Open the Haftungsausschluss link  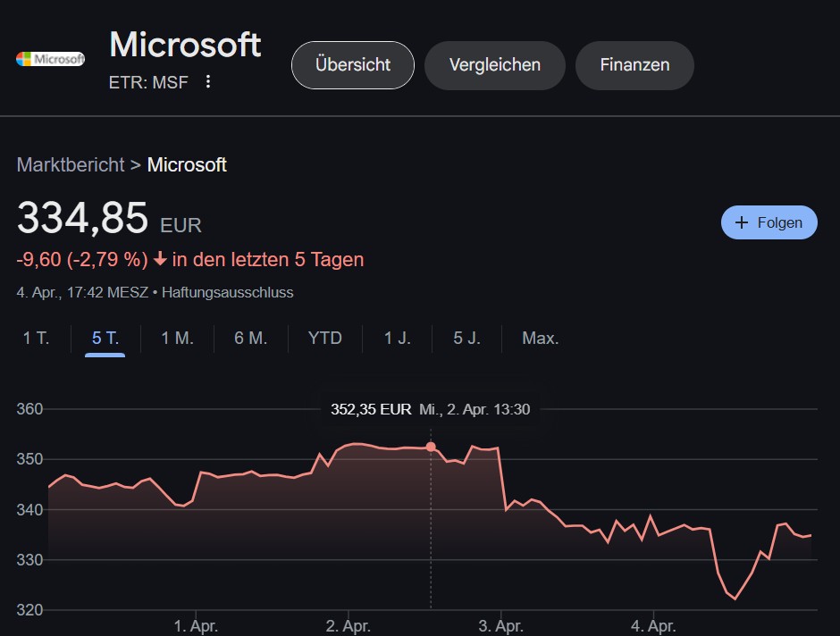227,292
